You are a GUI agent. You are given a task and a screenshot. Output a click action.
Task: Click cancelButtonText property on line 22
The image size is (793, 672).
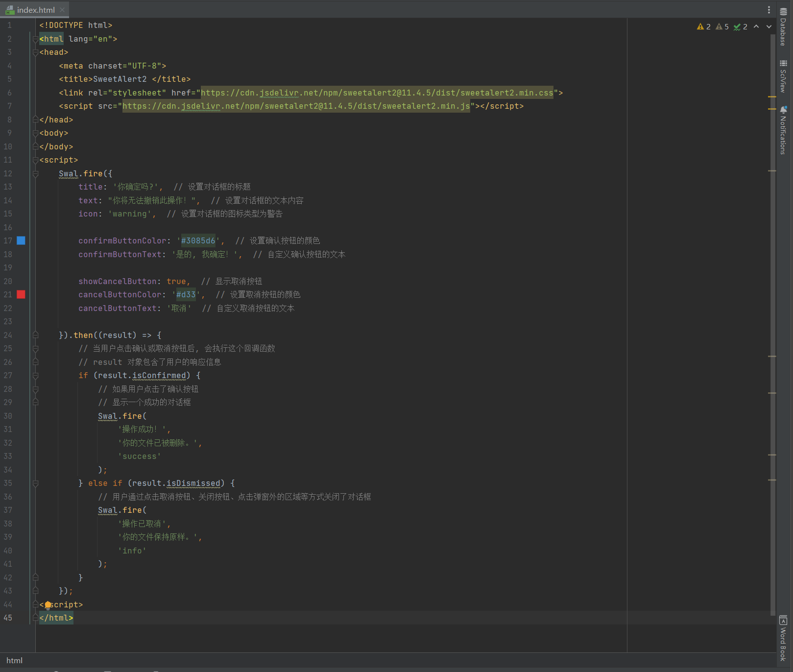coord(118,308)
